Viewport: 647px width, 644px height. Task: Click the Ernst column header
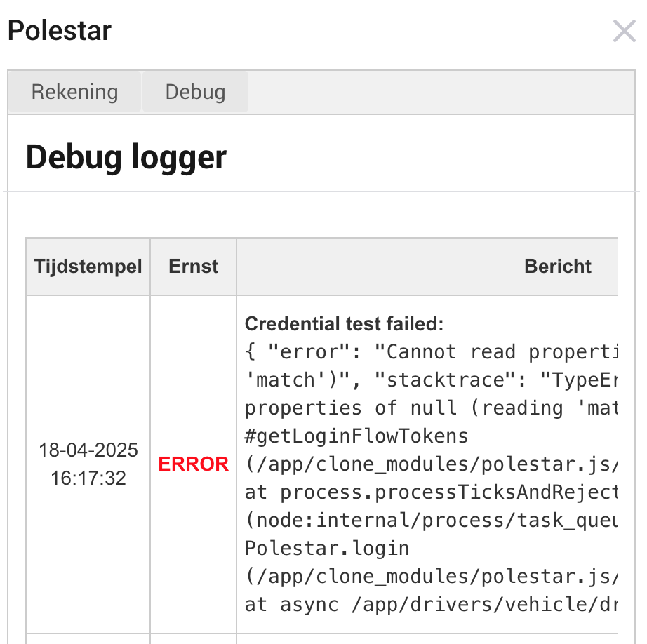click(194, 267)
